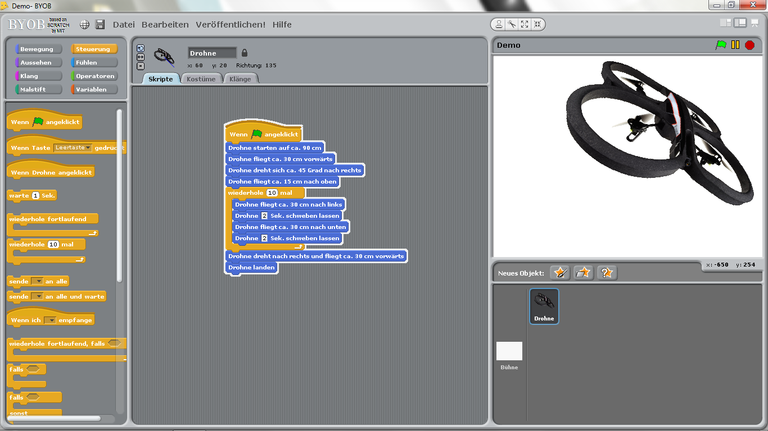This screenshot has height=431, width=768.
Task: Click the globe language icon
Action: point(84,24)
